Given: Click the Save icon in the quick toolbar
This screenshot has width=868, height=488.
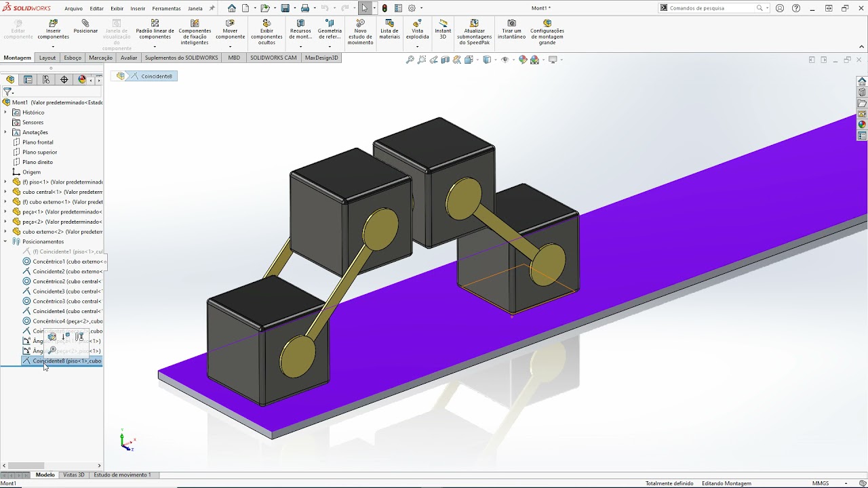Looking at the screenshot, I should click(285, 8).
